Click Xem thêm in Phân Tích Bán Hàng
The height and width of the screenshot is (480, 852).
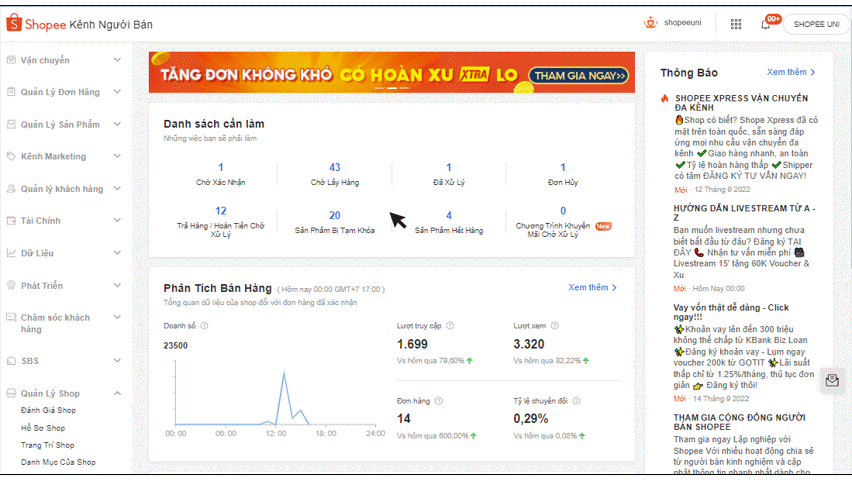592,287
